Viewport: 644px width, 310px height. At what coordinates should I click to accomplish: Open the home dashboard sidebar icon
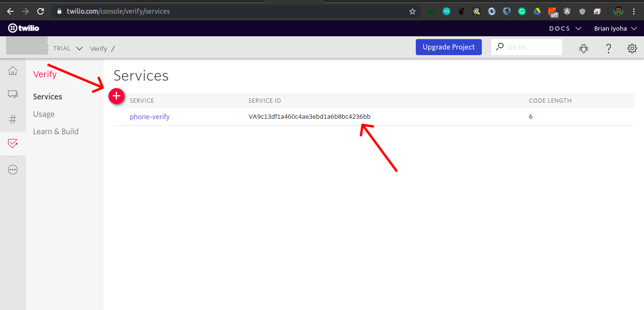click(13, 71)
